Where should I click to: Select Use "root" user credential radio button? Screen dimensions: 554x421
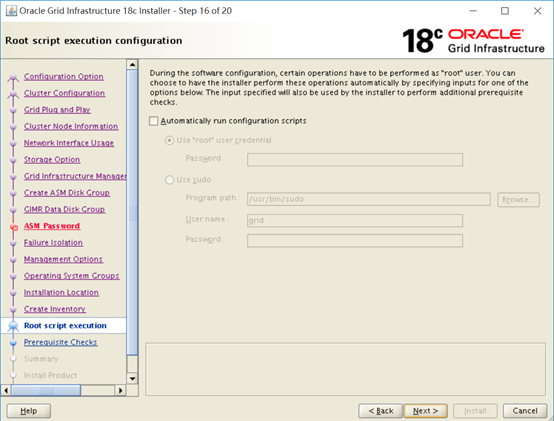click(x=169, y=141)
